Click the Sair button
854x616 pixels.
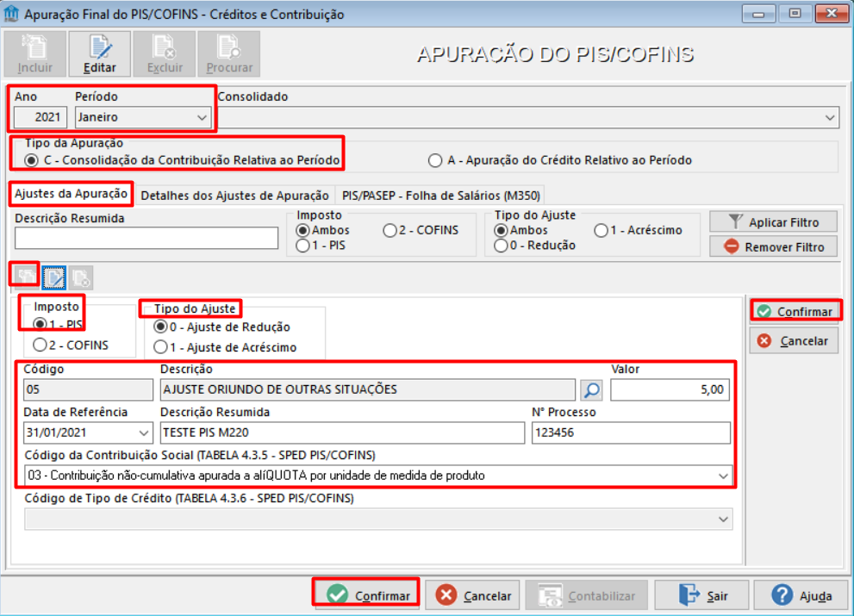coord(701,595)
